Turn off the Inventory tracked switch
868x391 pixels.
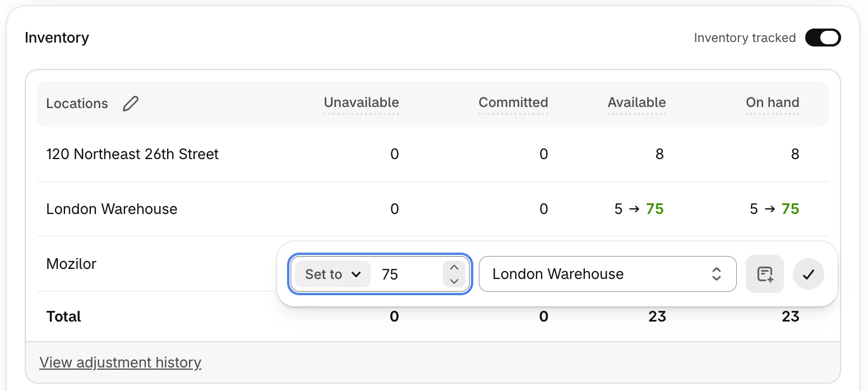tap(823, 38)
